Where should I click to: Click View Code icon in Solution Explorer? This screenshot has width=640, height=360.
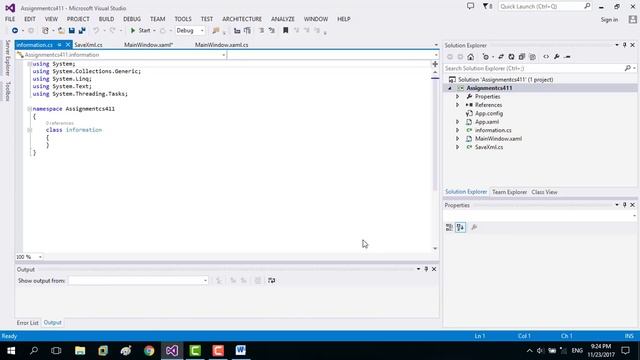pos(546,57)
